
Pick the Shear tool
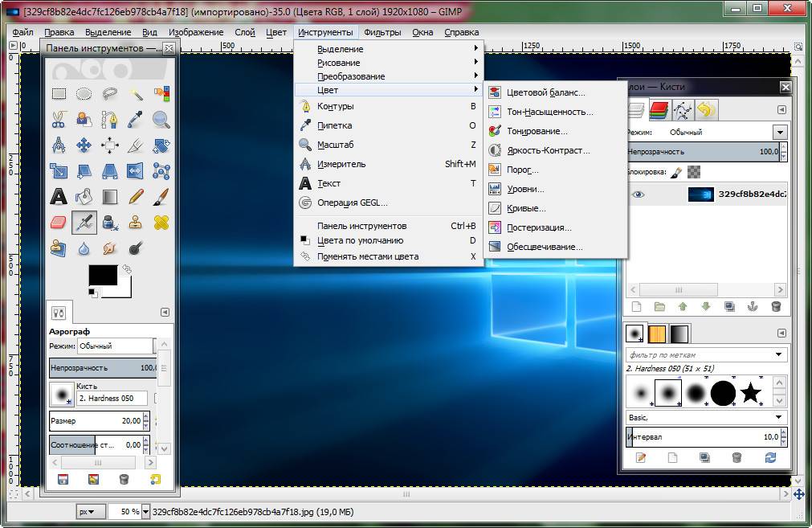pyautogui.click(x=84, y=171)
